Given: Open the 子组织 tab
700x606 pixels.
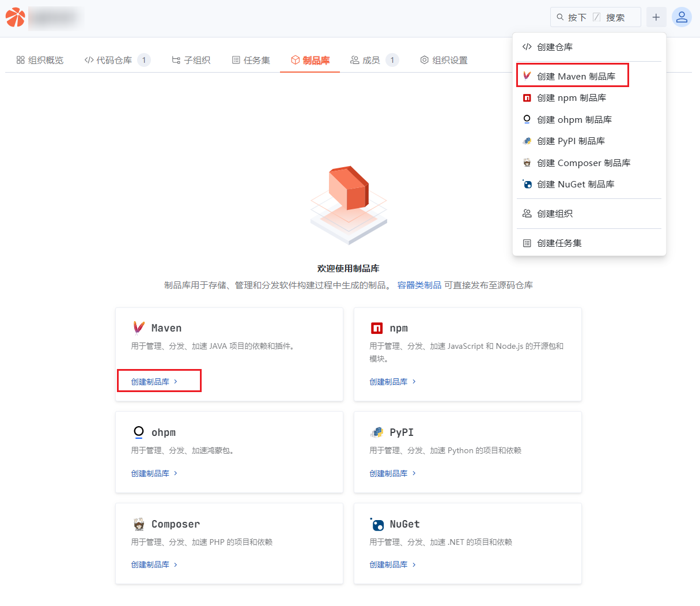Looking at the screenshot, I should pyautogui.click(x=191, y=60).
